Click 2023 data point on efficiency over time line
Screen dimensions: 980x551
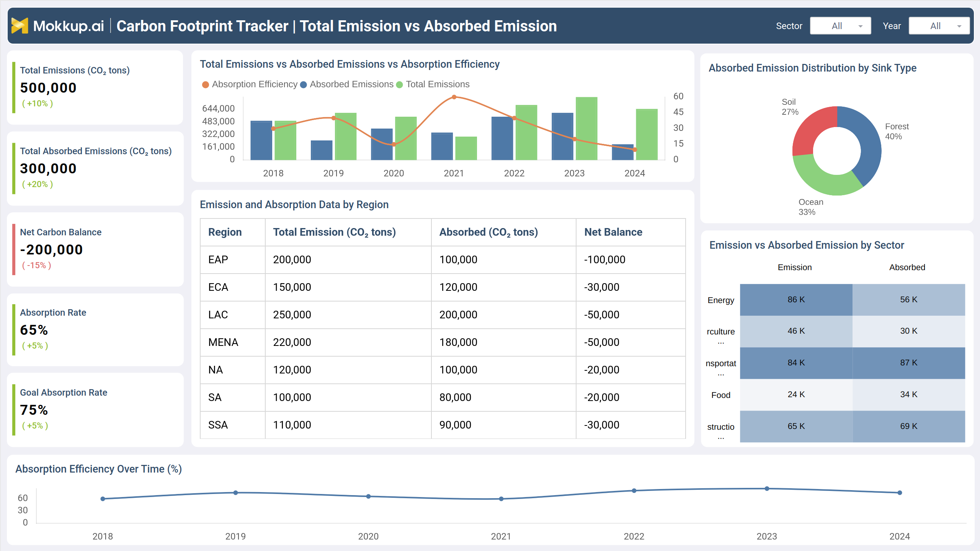click(x=767, y=489)
